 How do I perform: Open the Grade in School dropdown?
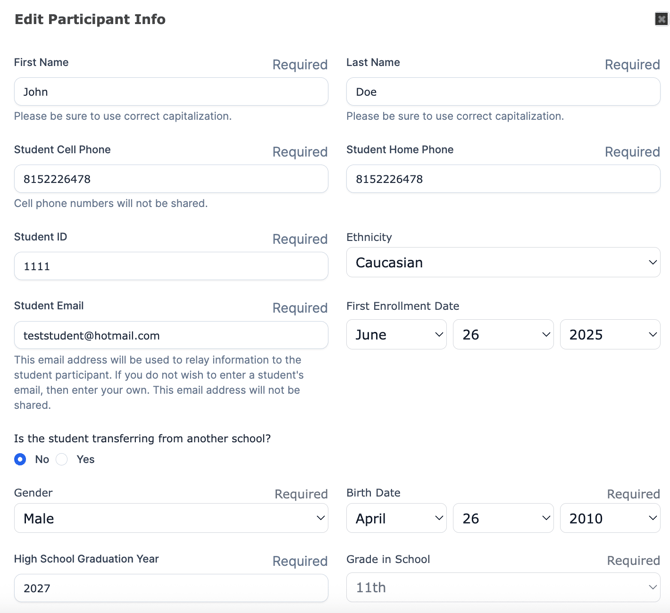(x=503, y=587)
